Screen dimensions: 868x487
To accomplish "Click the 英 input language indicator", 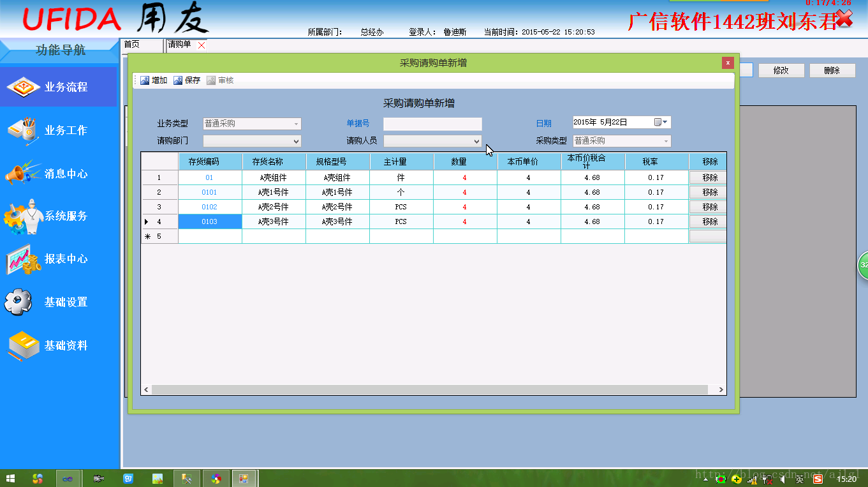I will [x=800, y=479].
